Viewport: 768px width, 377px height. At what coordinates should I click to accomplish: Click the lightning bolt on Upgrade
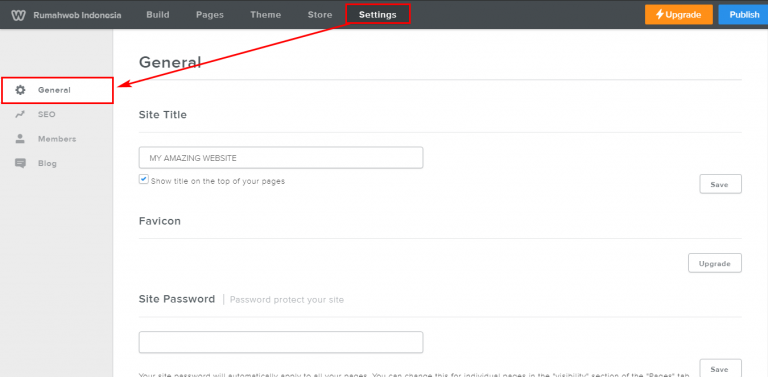pos(660,15)
